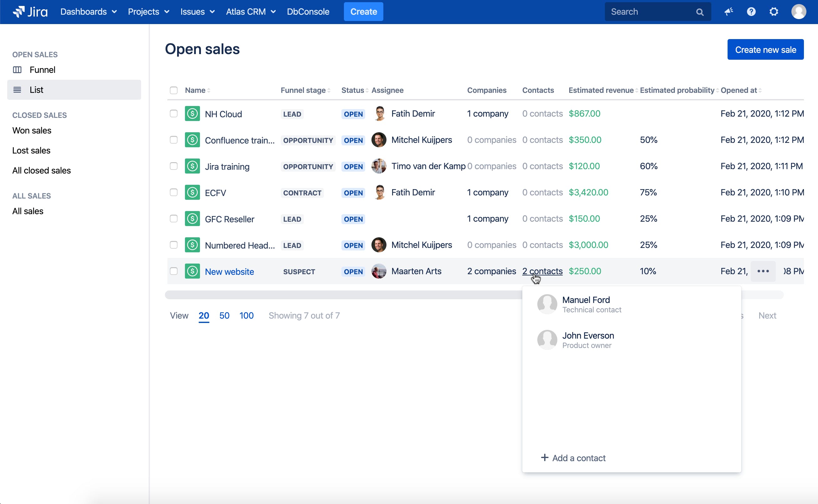
Task: Open the New website sale link
Action: [229, 272]
